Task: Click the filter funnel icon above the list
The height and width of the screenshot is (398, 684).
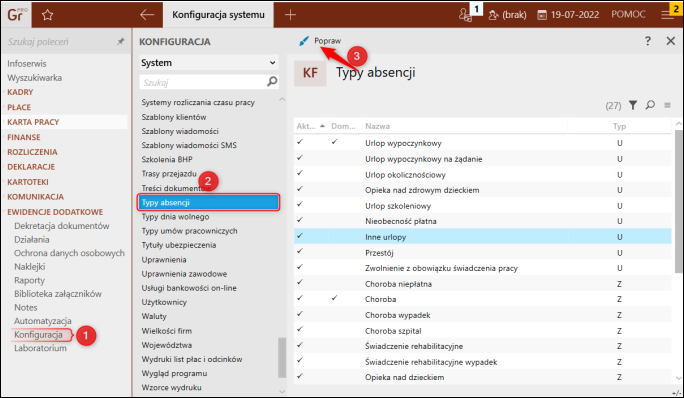Action: pyautogui.click(x=633, y=105)
